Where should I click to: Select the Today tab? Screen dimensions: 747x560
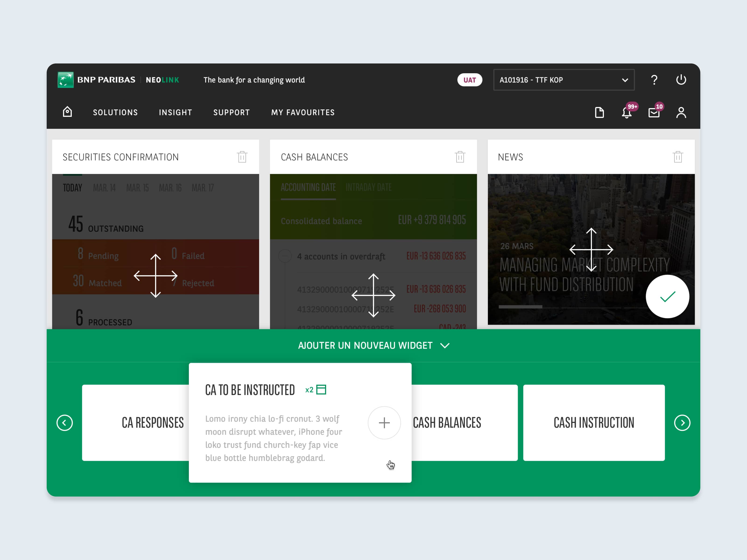(72, 188)
